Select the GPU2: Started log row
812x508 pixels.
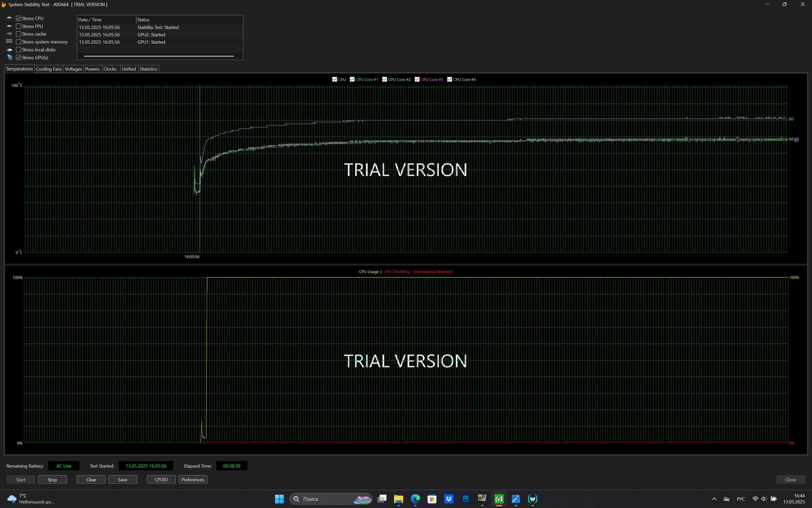tap(160, 35)
